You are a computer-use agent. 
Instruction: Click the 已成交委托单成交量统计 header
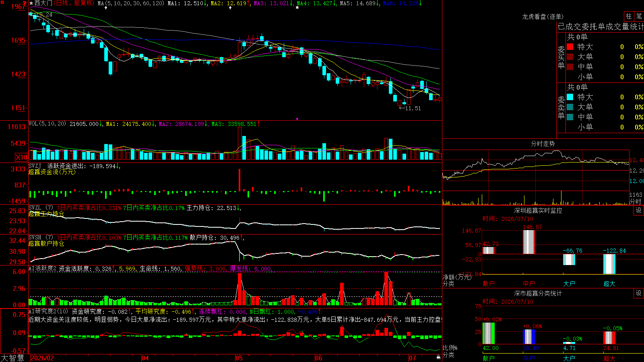[x=601, y=27]
